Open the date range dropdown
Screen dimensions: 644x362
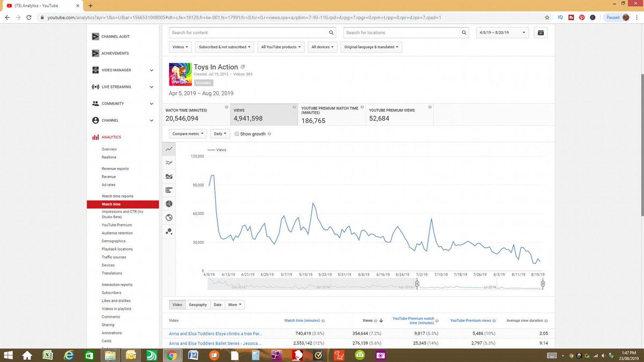[x=502, y=33]
